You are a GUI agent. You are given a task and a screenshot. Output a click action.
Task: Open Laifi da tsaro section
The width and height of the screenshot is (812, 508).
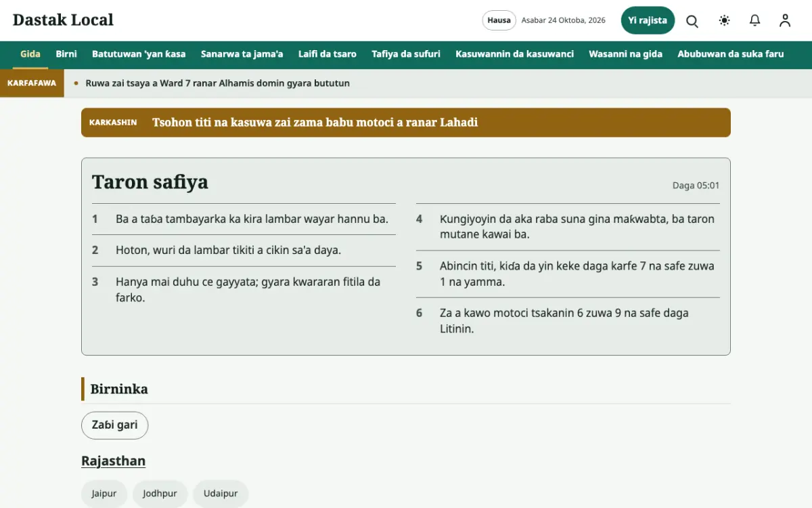point(328,54)
